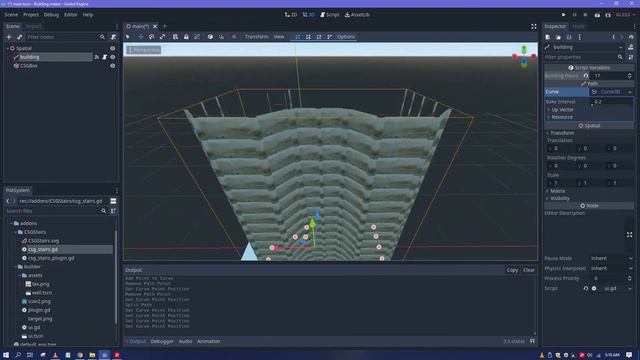Play the current scene with clapperboard icon
The width and height of the screenshot is (640, 360).
[x=597, y=15]
